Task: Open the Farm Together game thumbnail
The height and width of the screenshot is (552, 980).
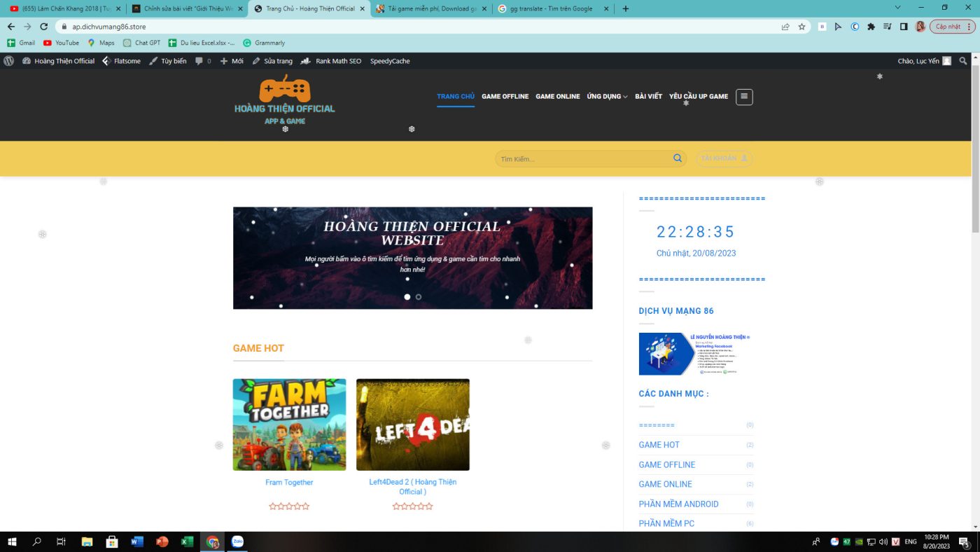Action: (x=289, y=425)
